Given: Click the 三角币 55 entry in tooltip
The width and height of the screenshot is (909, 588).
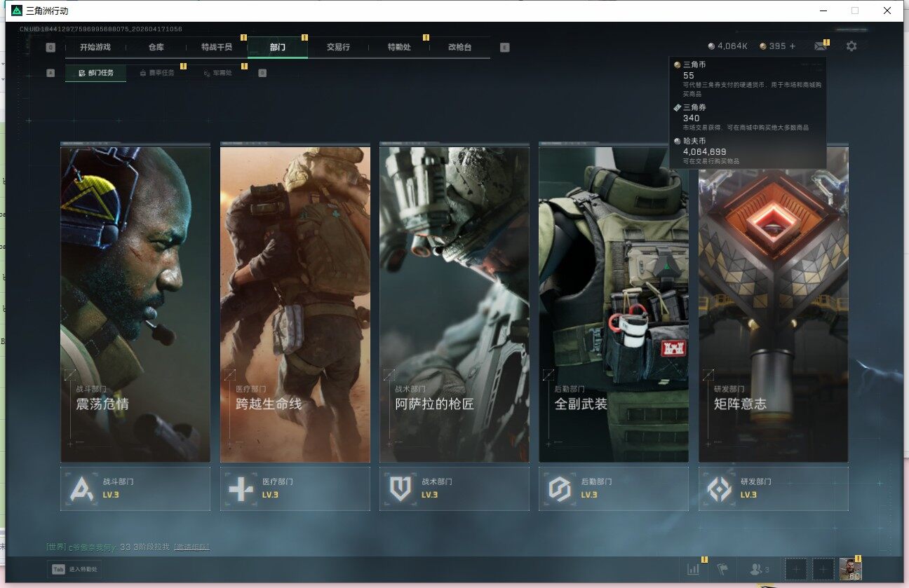Looking at the screenshot, I should click(x=748, y=78).
